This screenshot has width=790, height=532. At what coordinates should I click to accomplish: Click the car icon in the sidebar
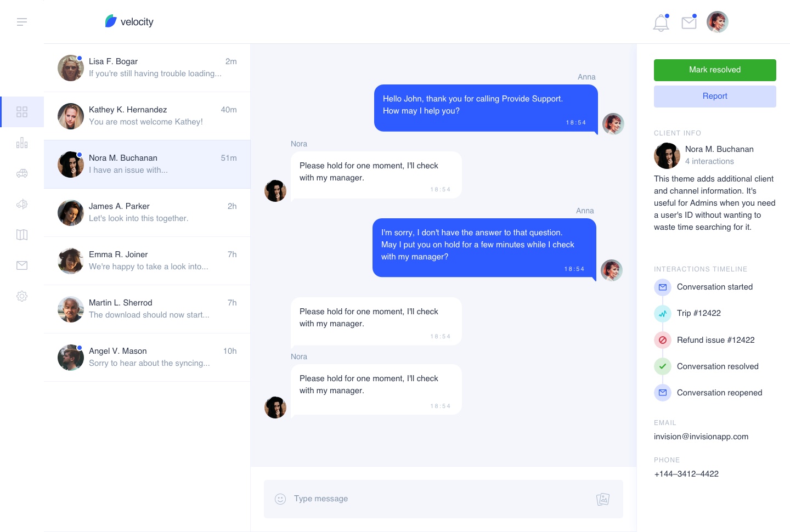coord(22,173)
